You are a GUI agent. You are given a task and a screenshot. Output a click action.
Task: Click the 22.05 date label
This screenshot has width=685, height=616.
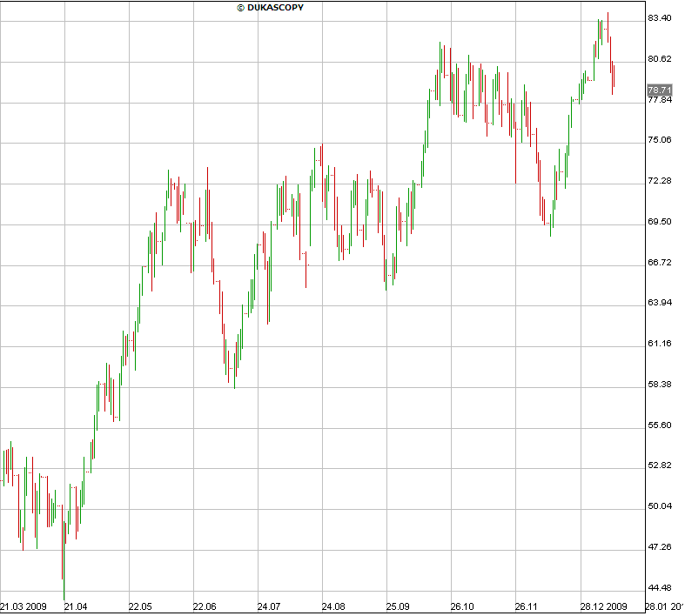pyautogui.click(x=140, y=606)
